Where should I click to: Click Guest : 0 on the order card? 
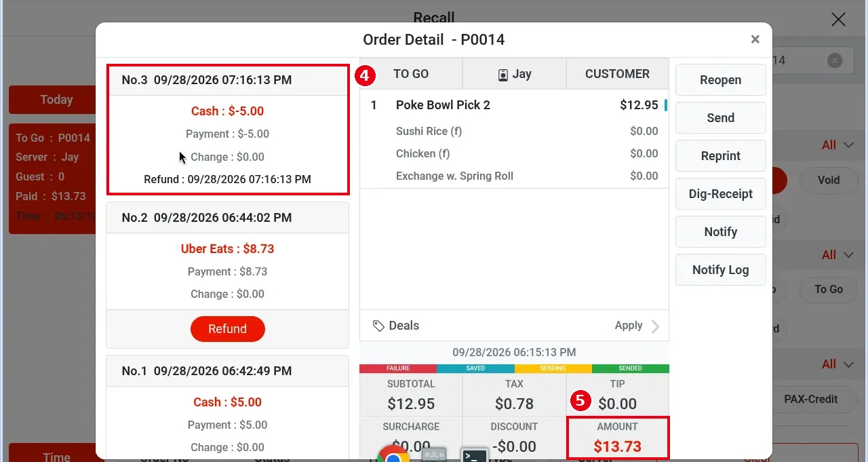40,177
